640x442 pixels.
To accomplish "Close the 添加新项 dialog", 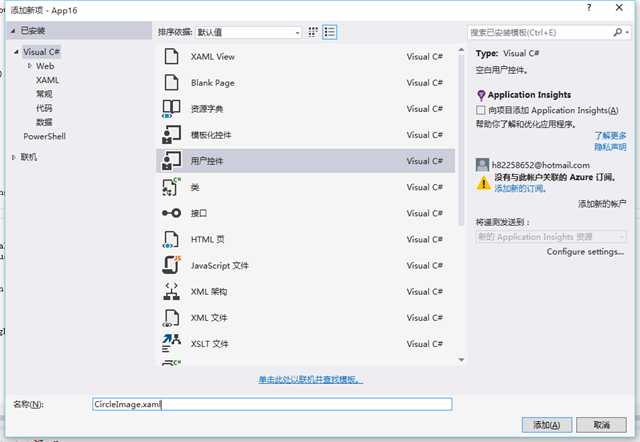I will 619,8.
